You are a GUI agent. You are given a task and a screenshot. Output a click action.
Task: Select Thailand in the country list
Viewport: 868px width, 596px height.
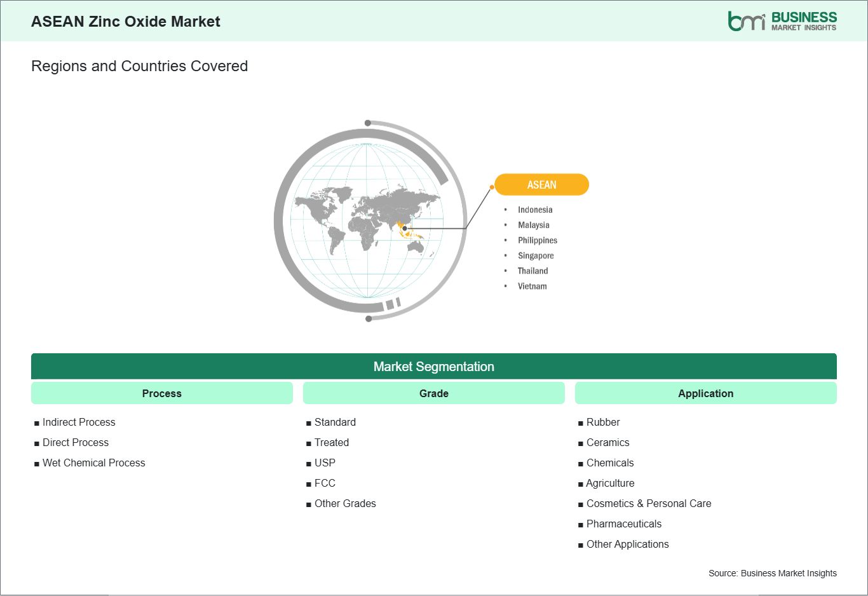click(532, 271)
